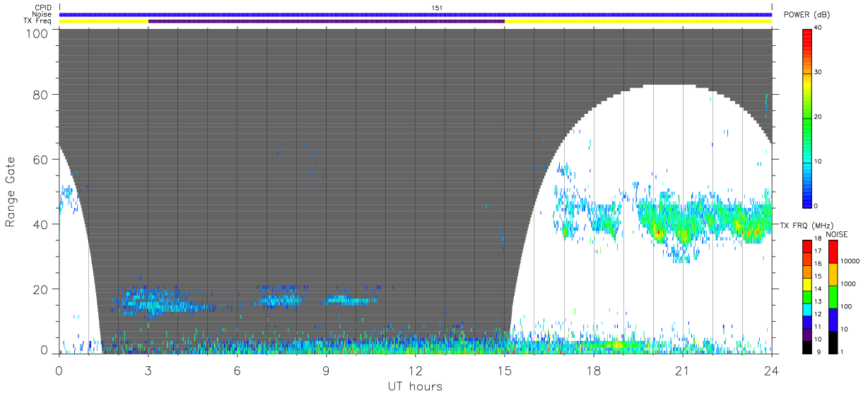
Task: Click UT hour tick label 12
Action: (416, 370)
